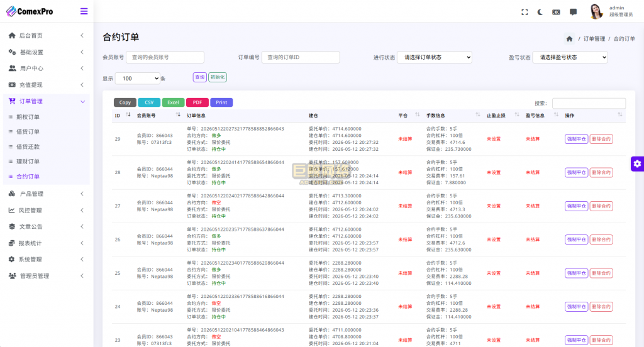Screen dimensions: 644x347
Task: Expand the 充值提现 menu chevron
Action: click(82, 85)
